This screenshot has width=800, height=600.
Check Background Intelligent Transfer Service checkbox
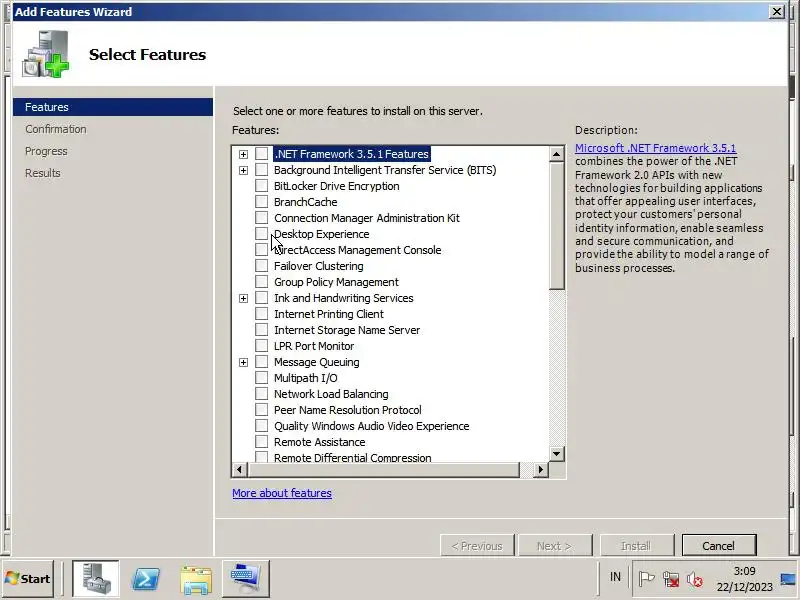[x=261, y=169]
